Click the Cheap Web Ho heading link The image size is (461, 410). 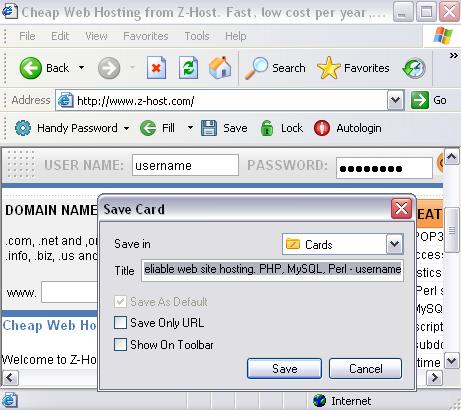50,325
